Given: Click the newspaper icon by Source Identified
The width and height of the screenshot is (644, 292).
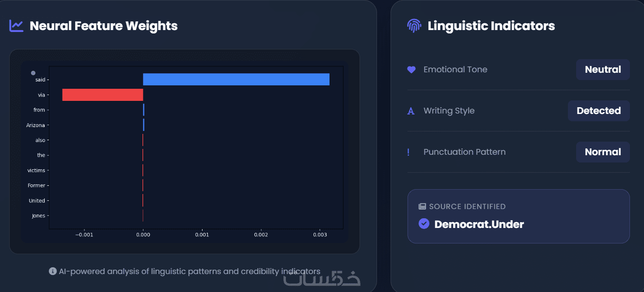Looking at the screenshot, I should pyautogui.click(x=422, y=207).
